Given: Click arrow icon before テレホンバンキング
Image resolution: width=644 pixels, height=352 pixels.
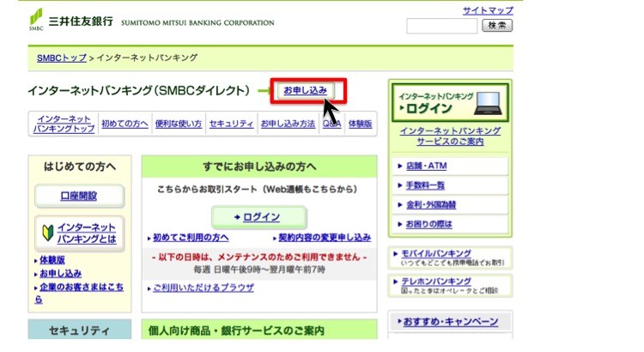Looking at the screenshot, I should click(x=395, y=282).
